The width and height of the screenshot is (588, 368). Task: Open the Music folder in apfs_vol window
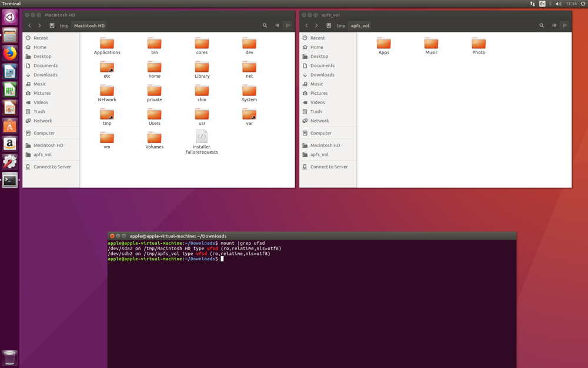coord(431,44)
